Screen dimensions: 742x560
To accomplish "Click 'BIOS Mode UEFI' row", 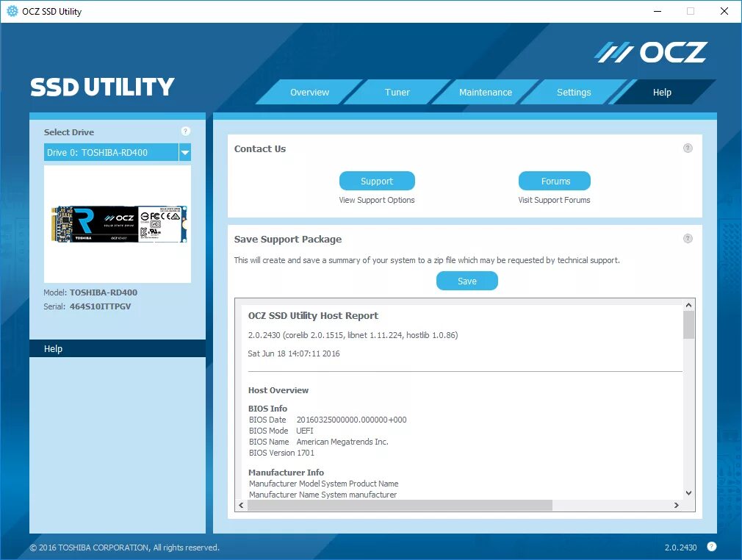I will click(281, 431).
